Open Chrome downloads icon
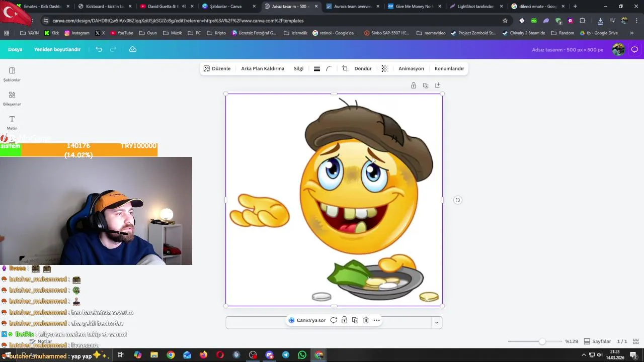644x362 pixels. pos(600,21)
